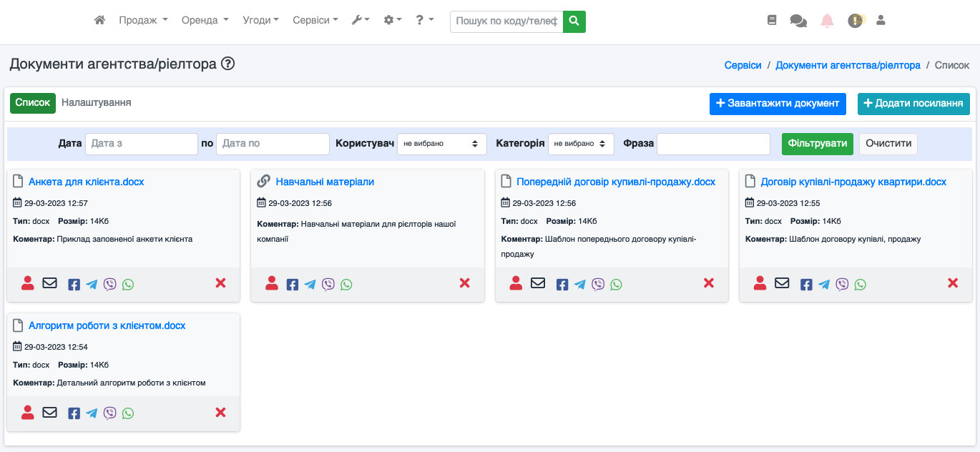Click the red user icon on 'Анкета для клієнта.docx'
The width and height of the screenshot is (980, 452).
point(28,283)
